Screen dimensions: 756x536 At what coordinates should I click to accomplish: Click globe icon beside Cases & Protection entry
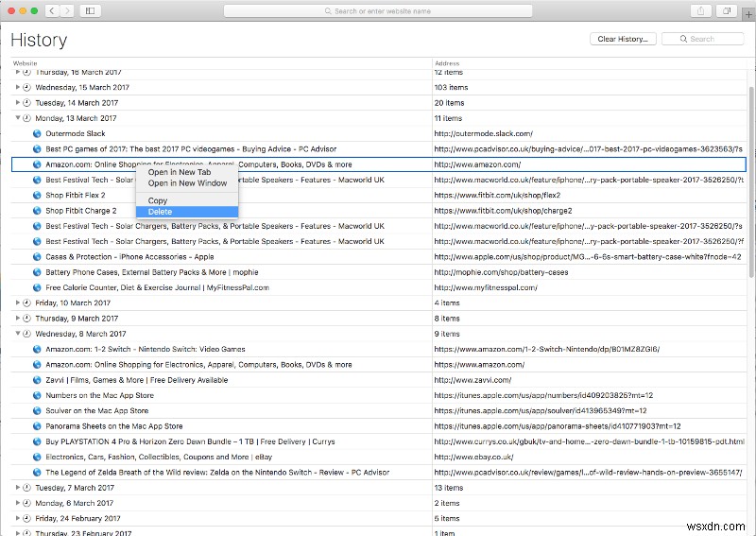click(37, 257)
